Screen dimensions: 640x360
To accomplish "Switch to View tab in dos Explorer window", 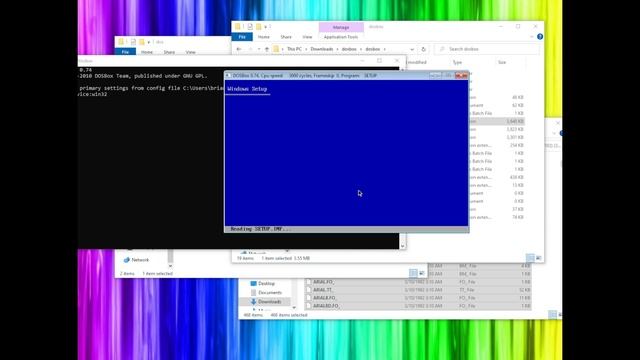I will click(191, 52).
